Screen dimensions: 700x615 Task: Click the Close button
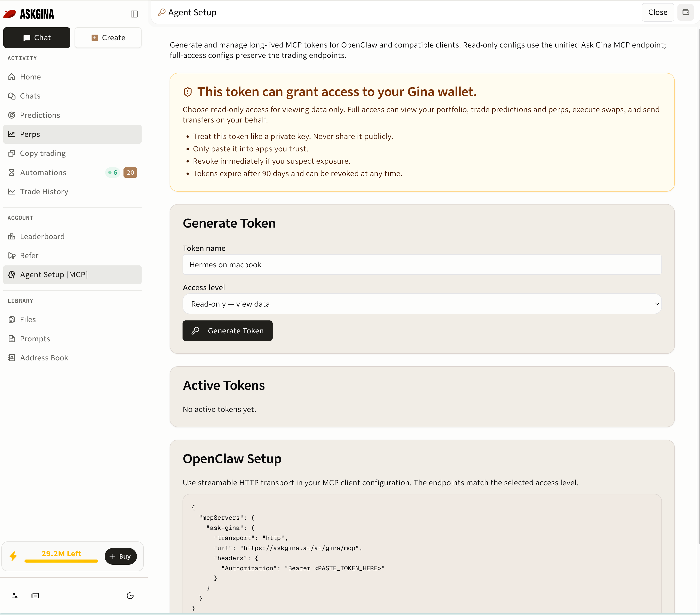pos(657,12)
